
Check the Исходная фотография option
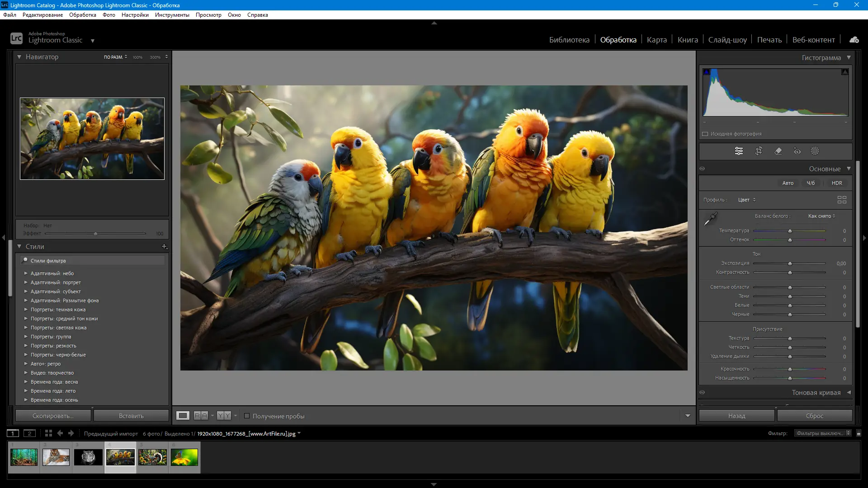click(705, 134)
